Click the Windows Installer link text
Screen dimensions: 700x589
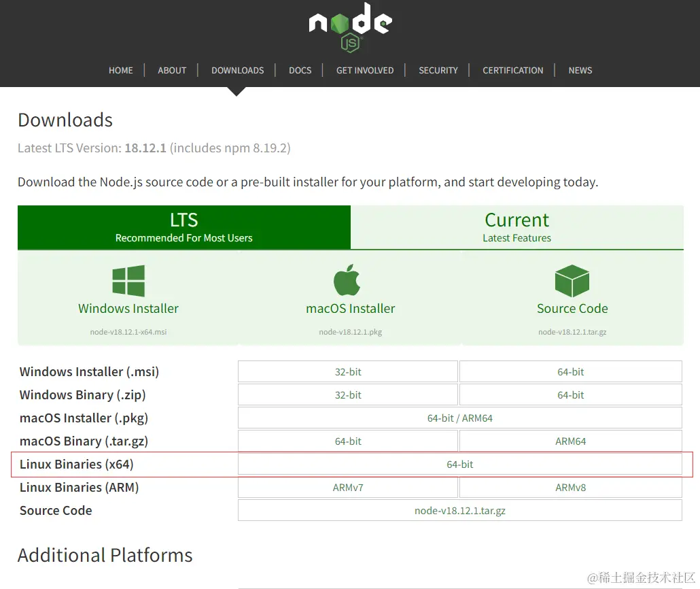pyautogui.click(x=128, y=308)
